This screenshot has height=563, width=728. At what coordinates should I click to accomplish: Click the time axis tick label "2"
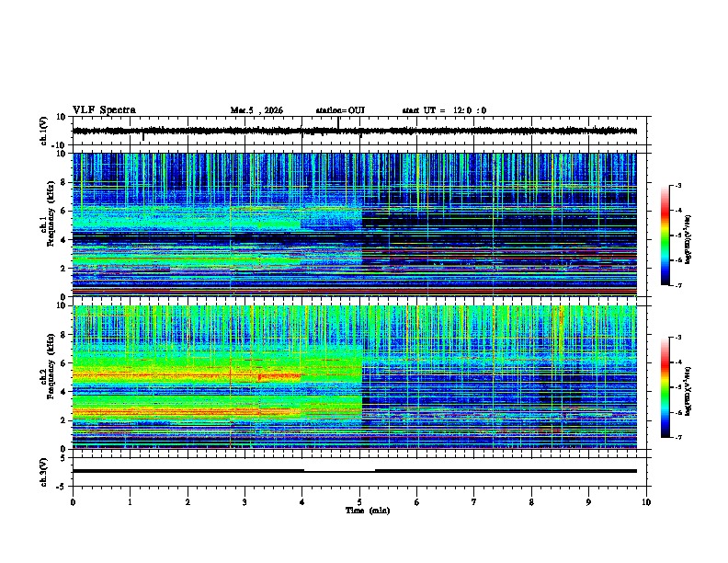point(188,502)
